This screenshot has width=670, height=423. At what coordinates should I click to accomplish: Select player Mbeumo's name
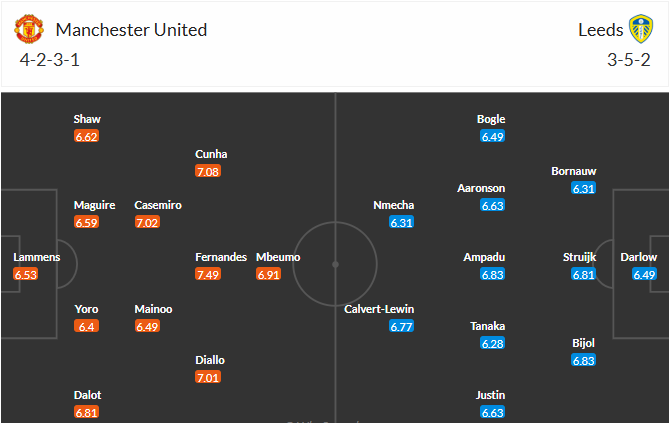pyautogui.click(x=278, y=257)
